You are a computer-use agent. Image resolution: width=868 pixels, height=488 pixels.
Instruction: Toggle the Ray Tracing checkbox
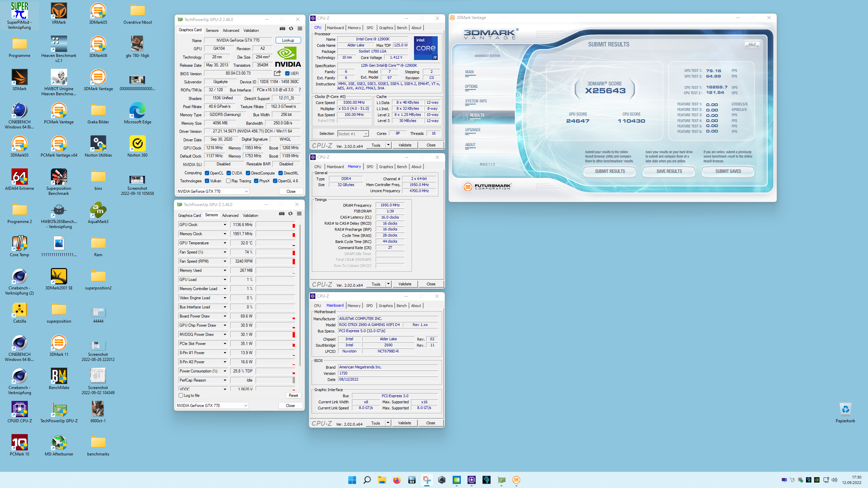tap(228, 181)
